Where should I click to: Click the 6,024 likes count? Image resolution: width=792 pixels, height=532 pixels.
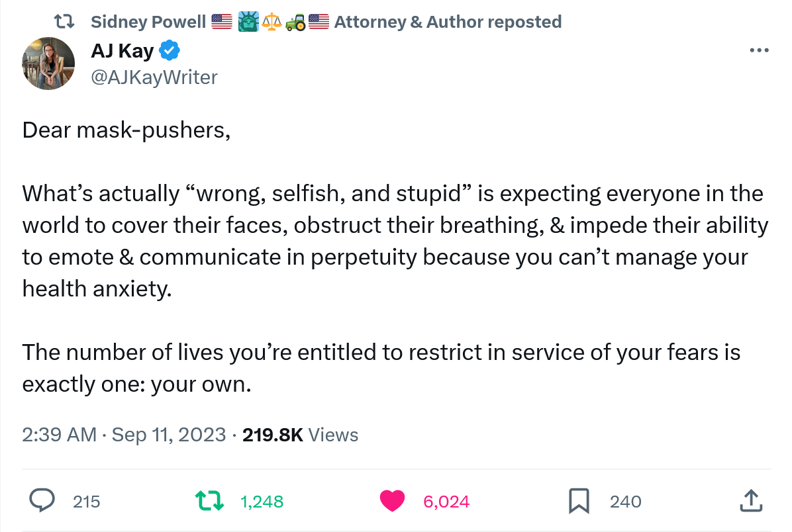[x=446, y=502]
